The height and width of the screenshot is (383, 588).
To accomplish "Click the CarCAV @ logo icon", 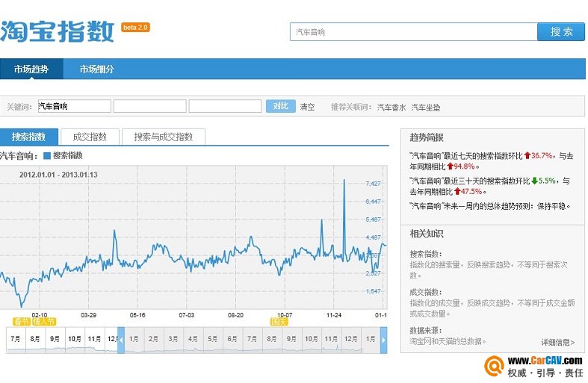I will click(x=494, y=365).
